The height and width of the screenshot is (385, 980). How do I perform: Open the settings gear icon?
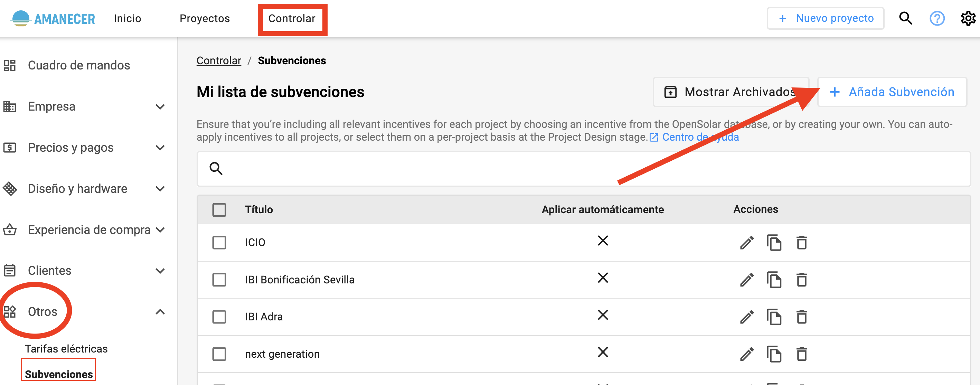tap(968, 18)
